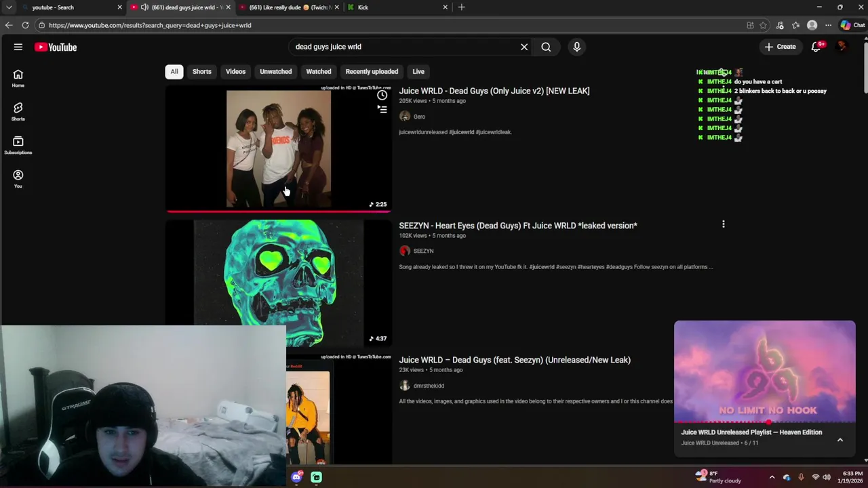Open Copilot Chat in the browser
The width and height of the screenshot is (868, 488).
coord(853,25)
